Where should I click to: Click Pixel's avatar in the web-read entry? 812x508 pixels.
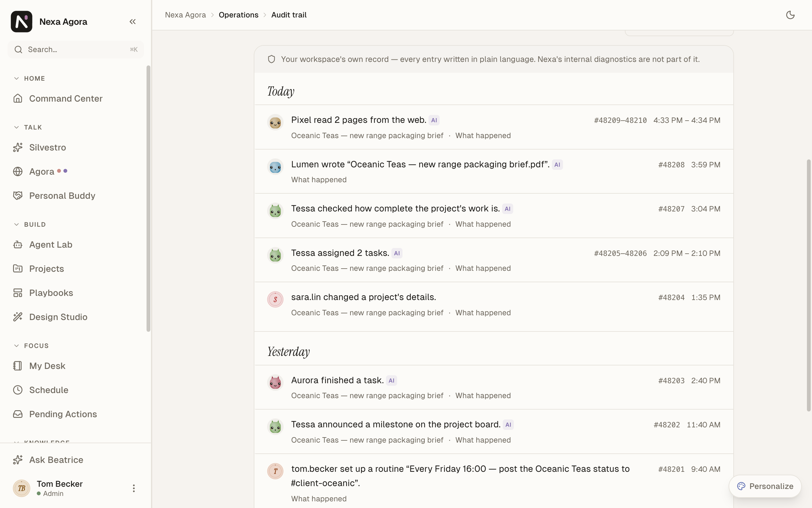click(275, 122)
